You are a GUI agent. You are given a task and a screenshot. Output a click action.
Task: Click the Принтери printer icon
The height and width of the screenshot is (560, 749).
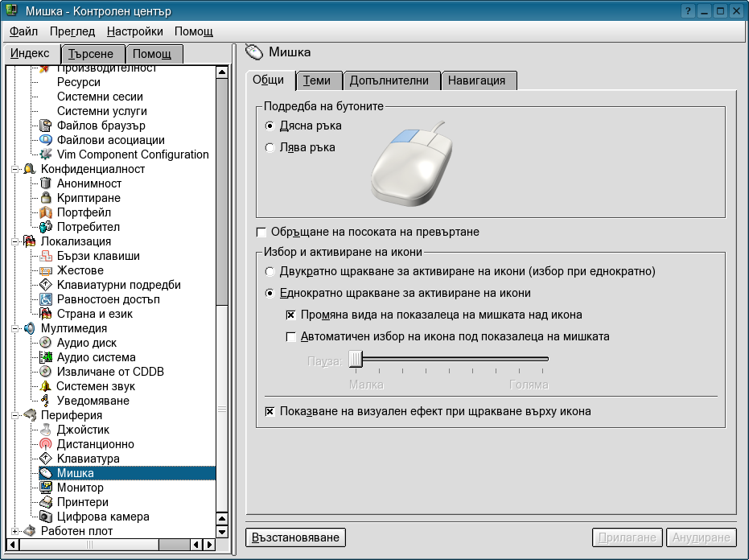(46, 502)
